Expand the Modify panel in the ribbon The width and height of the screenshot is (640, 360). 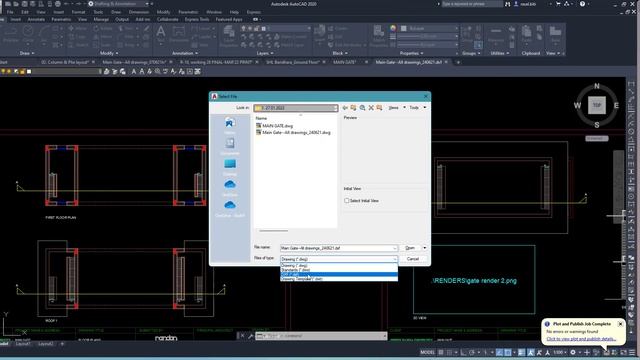(x=109, y=53)
